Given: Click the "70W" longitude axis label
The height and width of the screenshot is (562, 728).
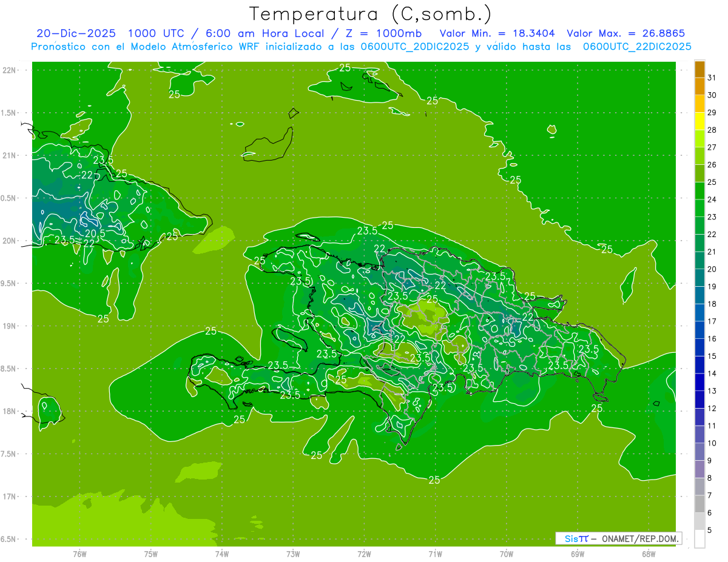Looking at the screenshot, I should pyautogui.click(x=507, y=554).
